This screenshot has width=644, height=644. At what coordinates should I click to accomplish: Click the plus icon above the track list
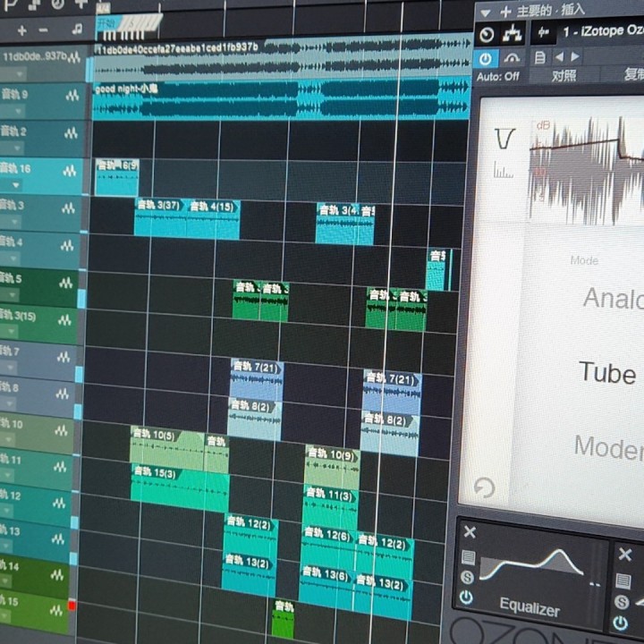pos(22,30)
